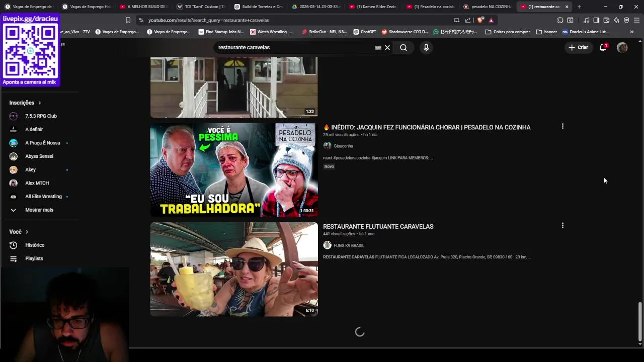This screenshot has height=362, width=644.
Task: Click the floating restaurant video thumbnail
Action: pos(234,269)
